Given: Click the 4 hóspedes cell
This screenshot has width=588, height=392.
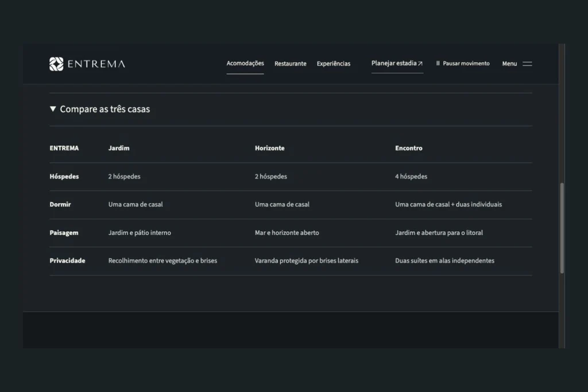Looking at the screenshot, I should [x=411, y=177].
